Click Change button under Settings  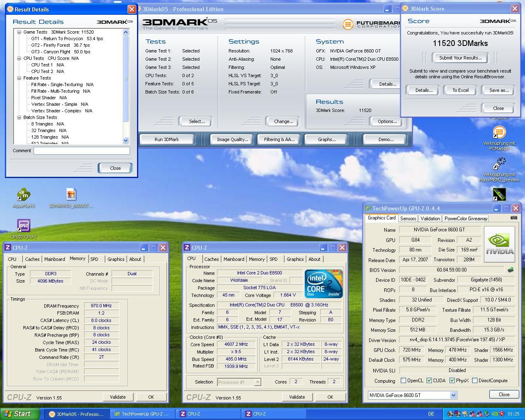pos(283,121)
